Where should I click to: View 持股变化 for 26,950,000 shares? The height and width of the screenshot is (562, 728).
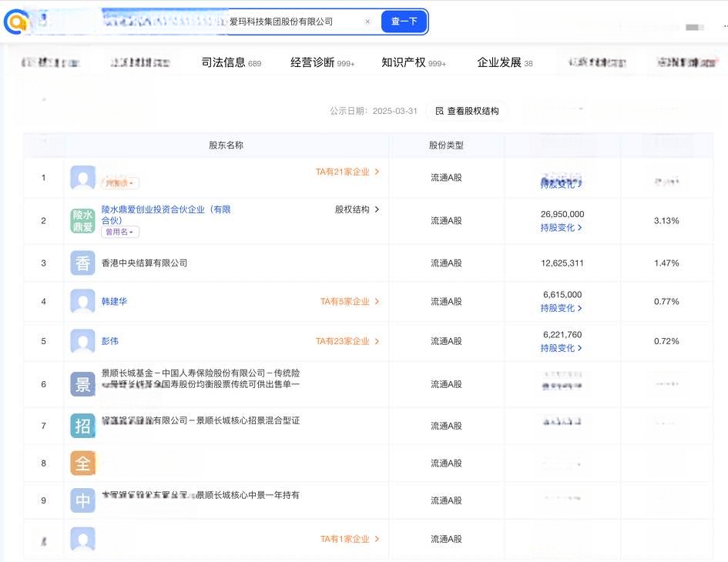561,227
